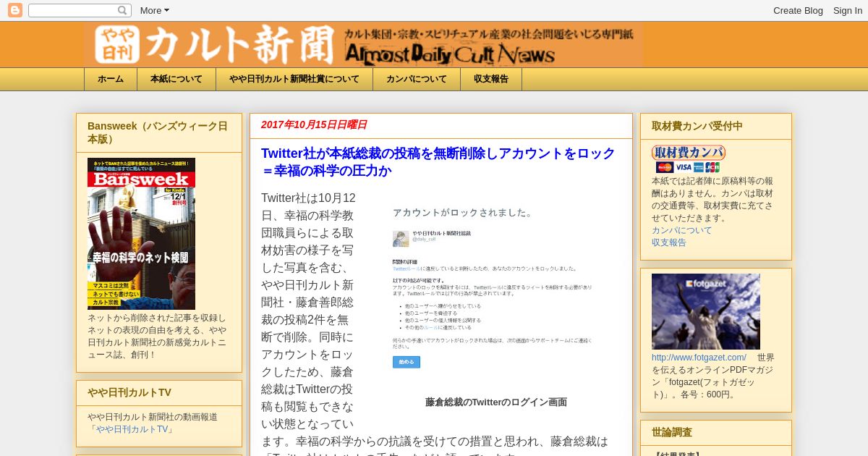Image resolution: width=868 pixels, height=456 pixels.
Task: Open the More dropdown in navbar
Action: pyautogui.click(x=154, y=10)
